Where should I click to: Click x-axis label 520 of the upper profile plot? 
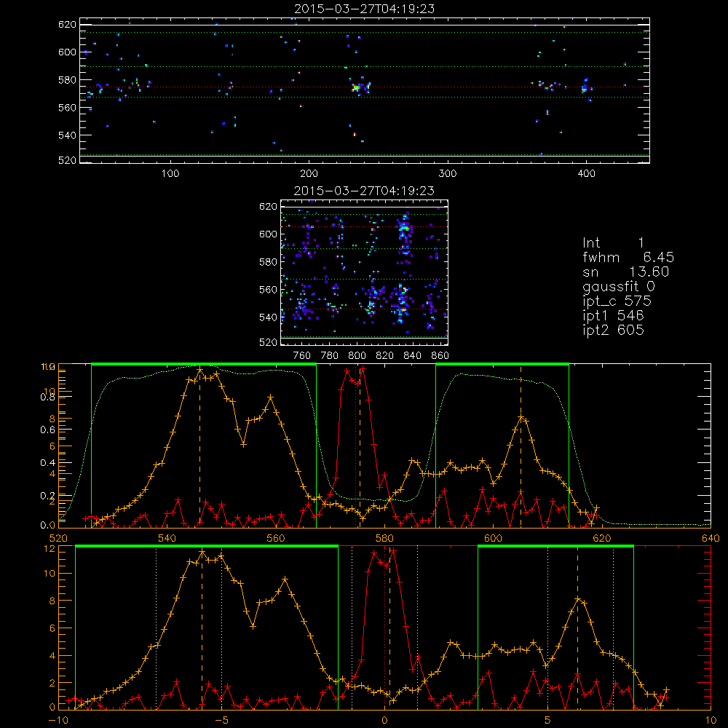click(x=58, y=538)
